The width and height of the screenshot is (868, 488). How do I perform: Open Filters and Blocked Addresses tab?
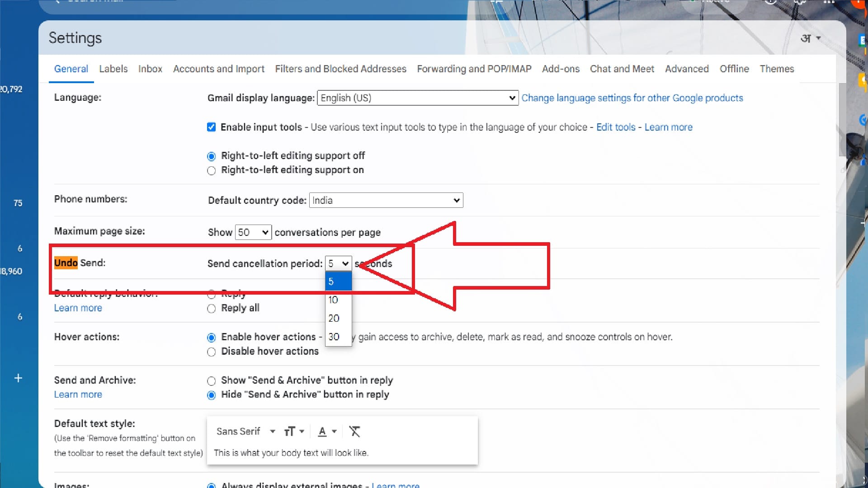pos(340,69)
